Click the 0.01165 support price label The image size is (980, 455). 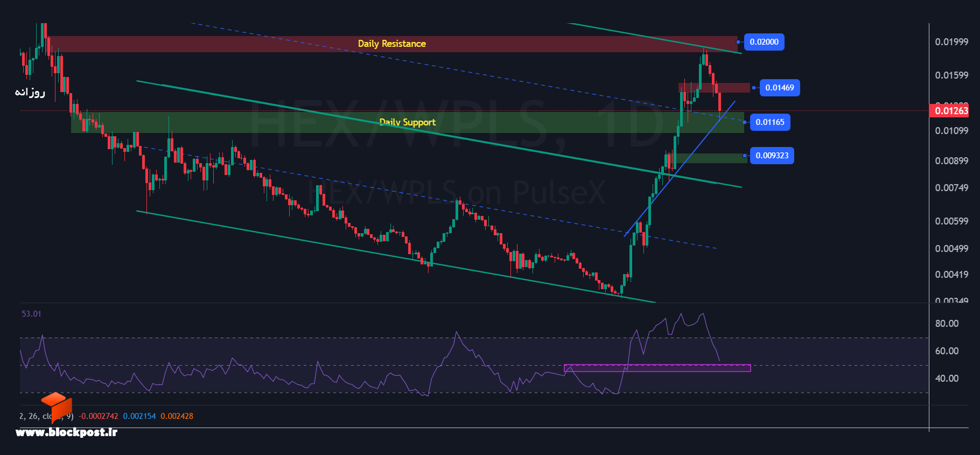(x=770, y=122)
